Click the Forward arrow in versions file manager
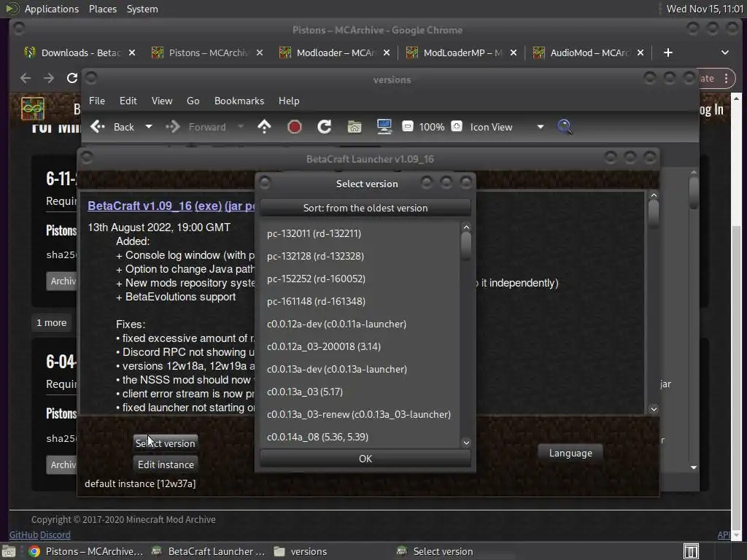Screen dimensions: 747x560 pos(172,127)
